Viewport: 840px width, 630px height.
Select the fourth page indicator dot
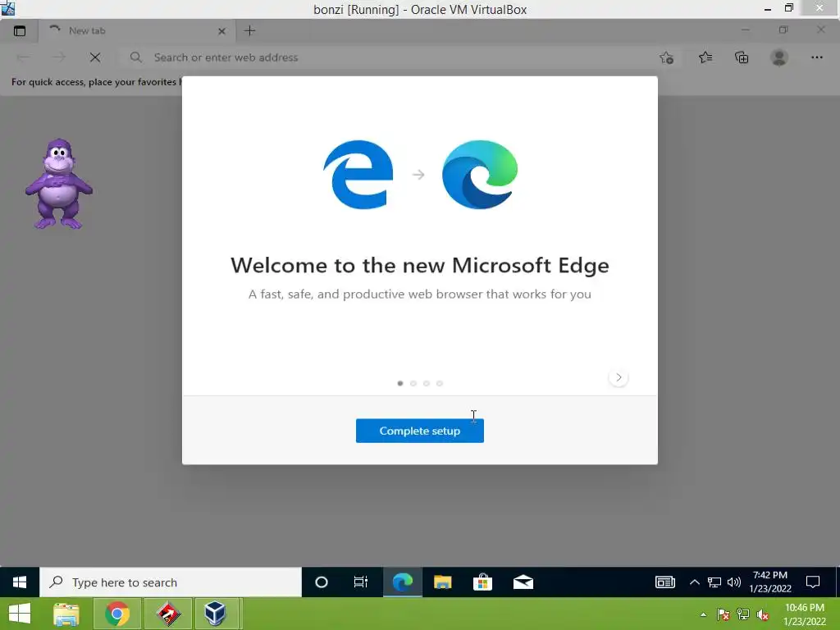click(x=440, y=383)
